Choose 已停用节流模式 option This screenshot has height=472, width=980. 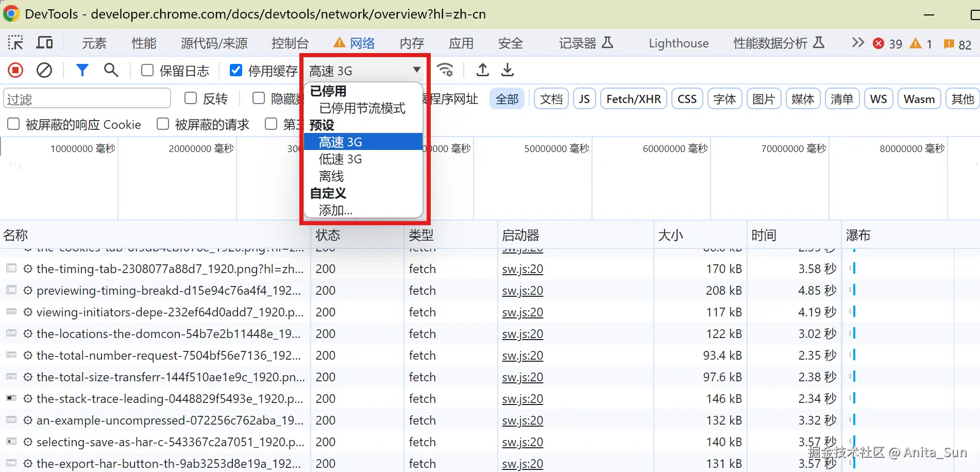(363, 108)
